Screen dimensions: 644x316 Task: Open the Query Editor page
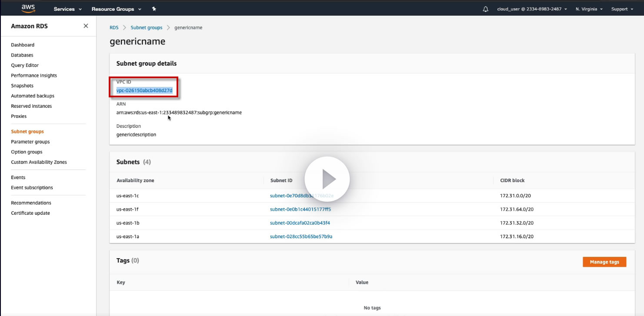click(x=25, y=65)
